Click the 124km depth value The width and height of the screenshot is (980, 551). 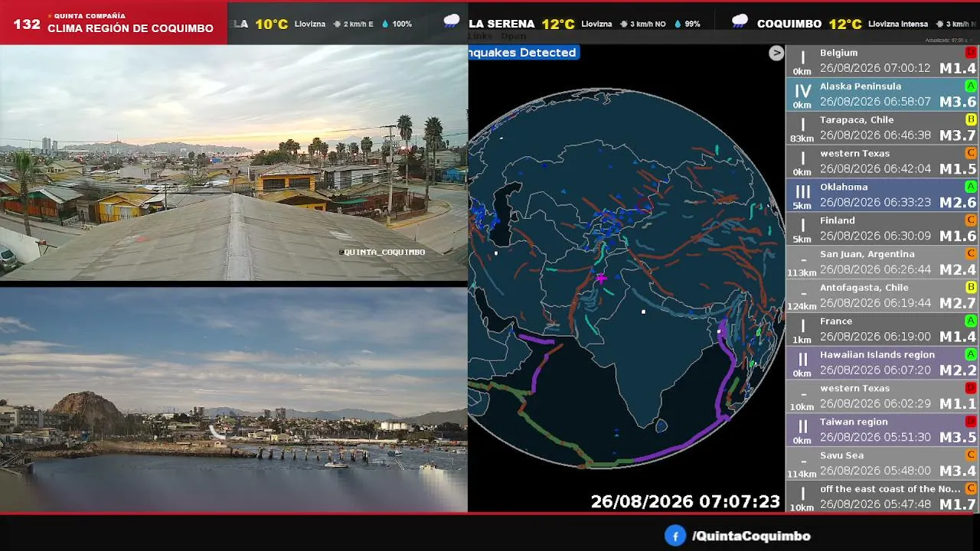802,306
